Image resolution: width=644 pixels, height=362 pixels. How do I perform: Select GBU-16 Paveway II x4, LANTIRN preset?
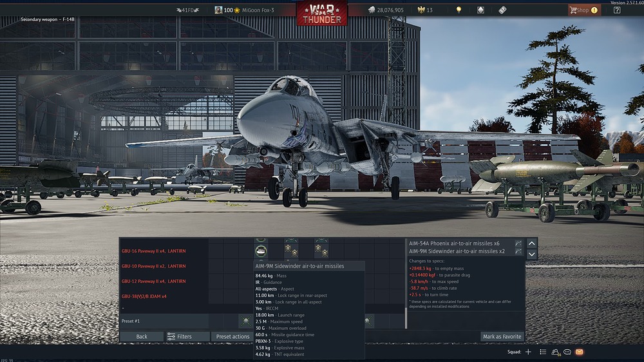point(154,251)
